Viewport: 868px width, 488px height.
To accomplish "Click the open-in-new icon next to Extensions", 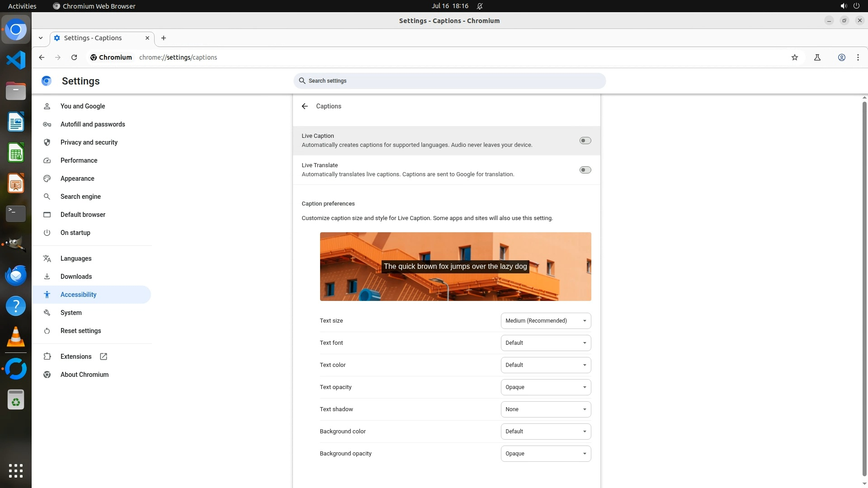I will coord(104,357).
